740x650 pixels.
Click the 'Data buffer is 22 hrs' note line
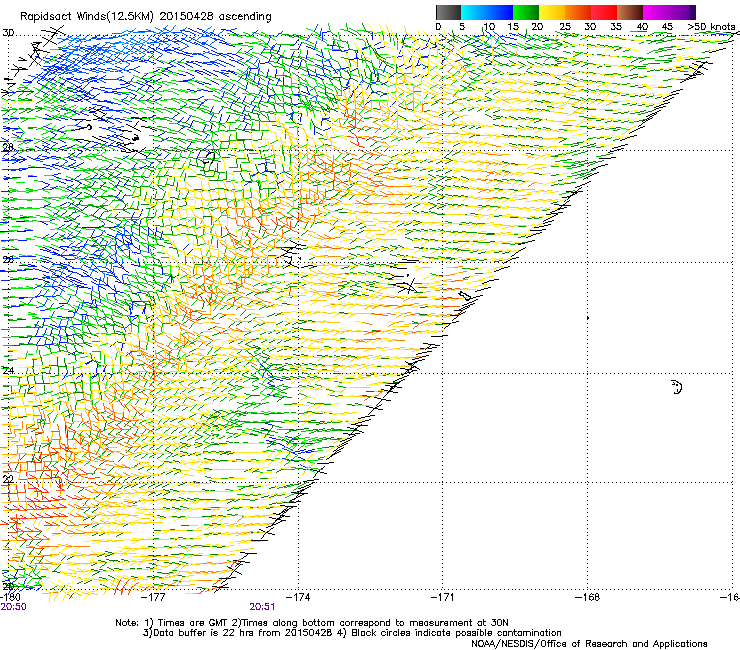click(352, 633)
